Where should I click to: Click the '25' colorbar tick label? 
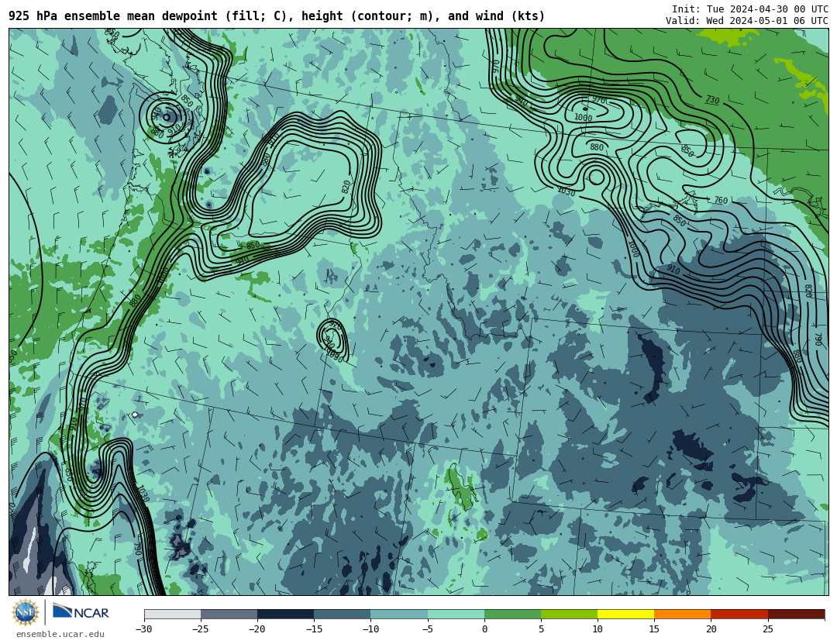767,629
